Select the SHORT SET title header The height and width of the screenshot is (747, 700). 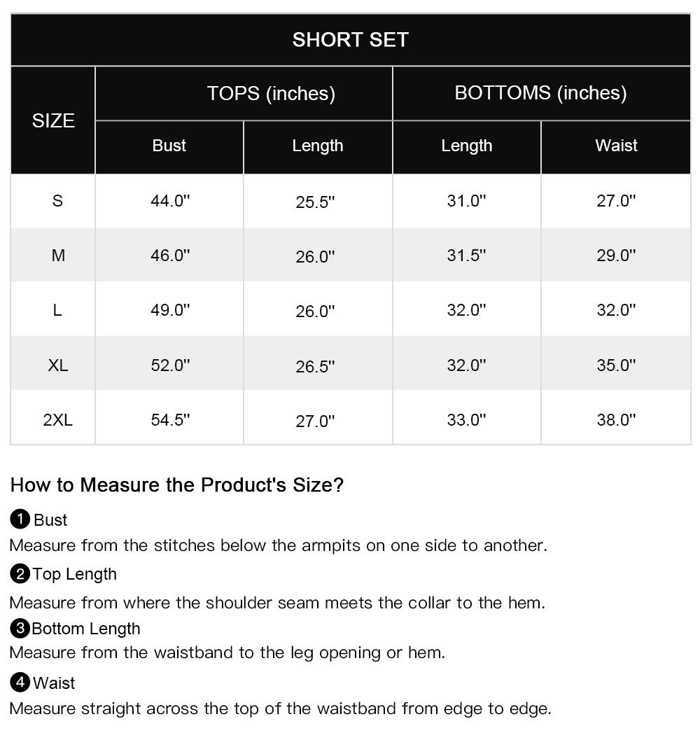point(350,40)
